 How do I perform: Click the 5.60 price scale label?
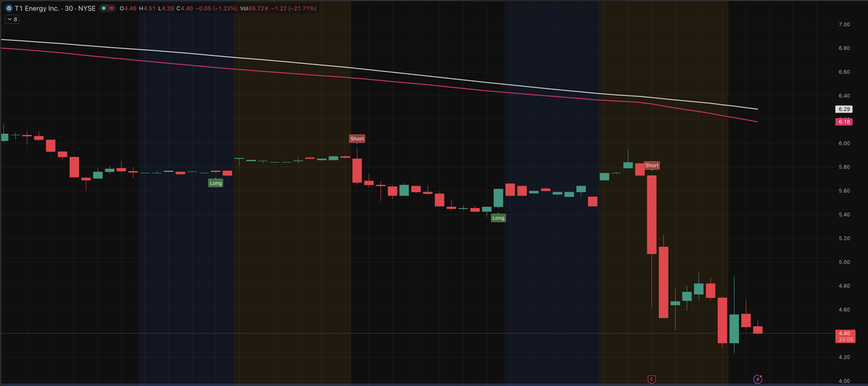[x=843, y=191]
